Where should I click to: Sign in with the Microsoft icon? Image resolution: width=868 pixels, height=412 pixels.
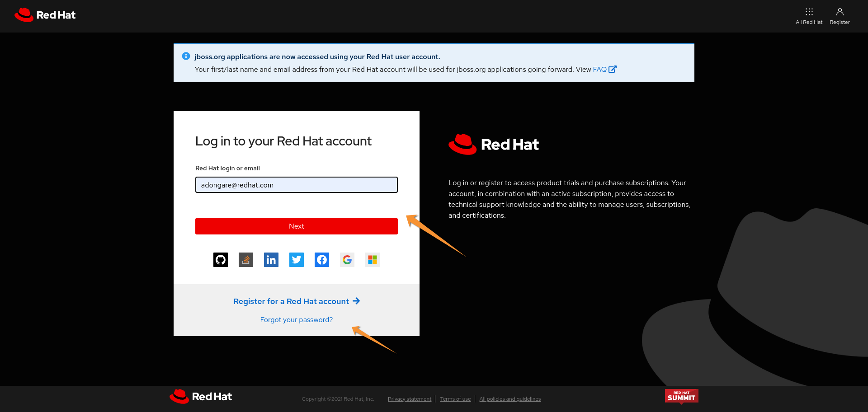[373, 260]
